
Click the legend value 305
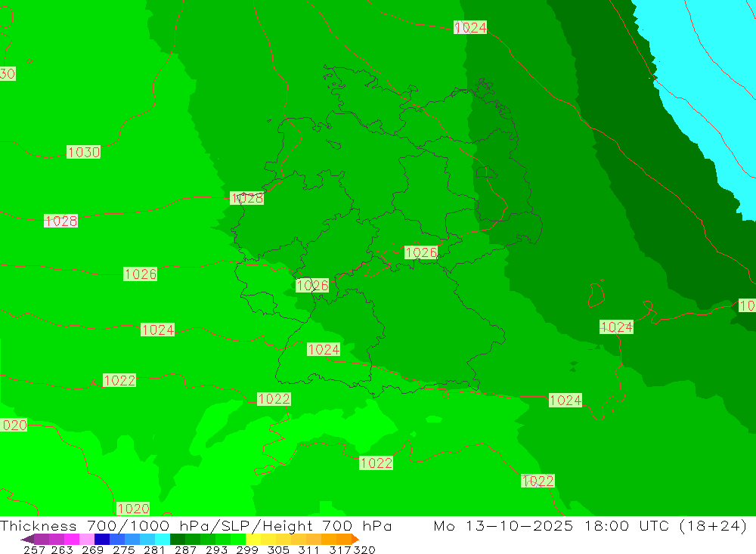[x=278, y=549]
